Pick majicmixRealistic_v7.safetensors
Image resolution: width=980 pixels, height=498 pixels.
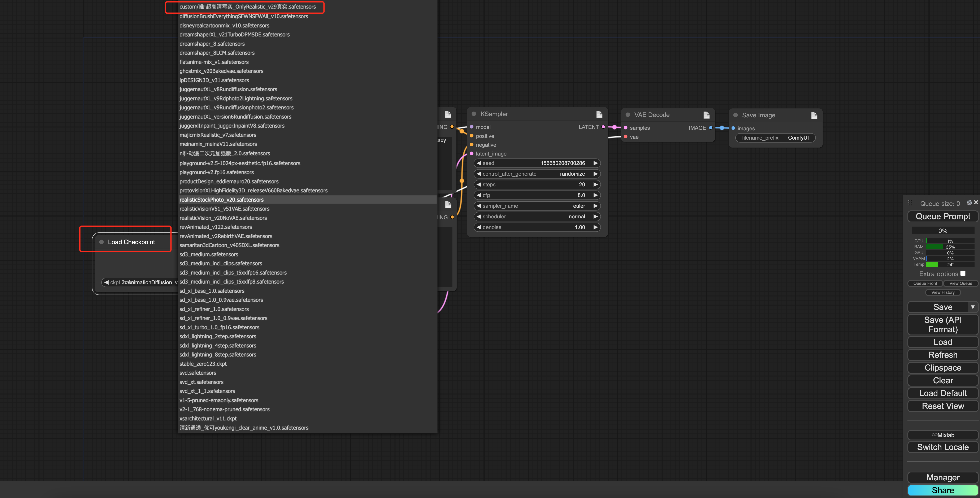click(307, 135)
